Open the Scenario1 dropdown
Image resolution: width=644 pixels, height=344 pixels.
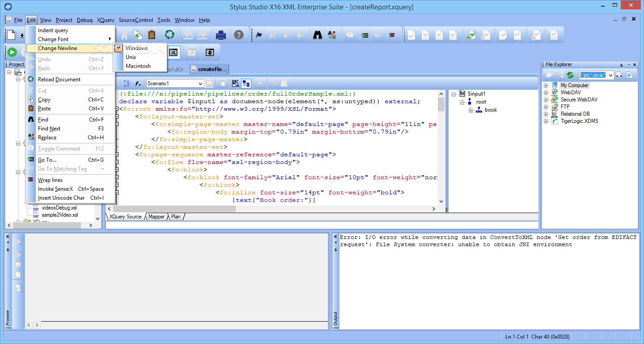(200, 84)
